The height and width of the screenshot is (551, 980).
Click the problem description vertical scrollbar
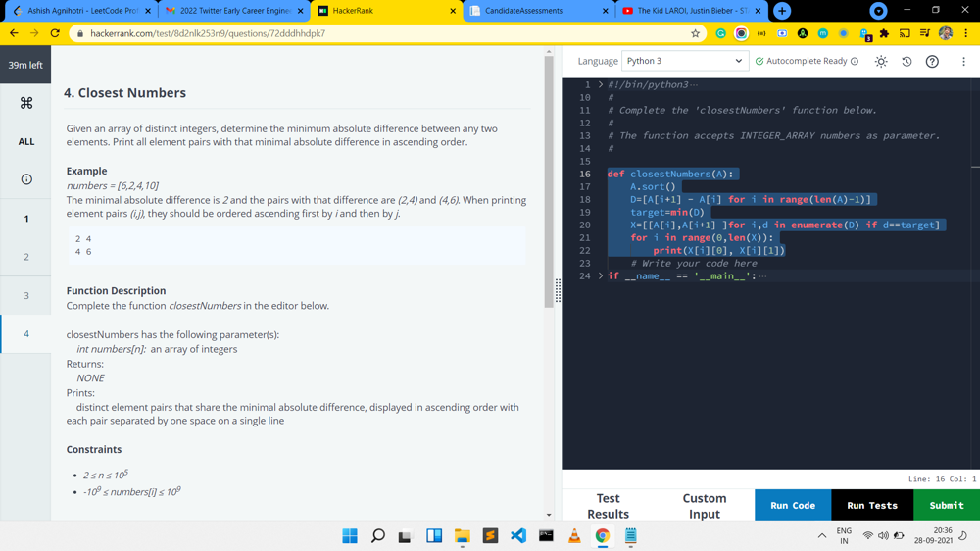549,181
